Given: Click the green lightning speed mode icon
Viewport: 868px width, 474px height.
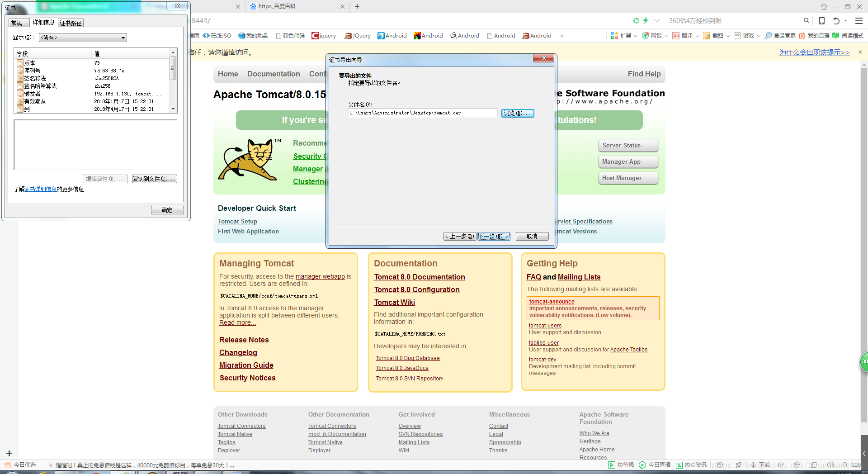Looking at the screenshot, I should [646, 21].
